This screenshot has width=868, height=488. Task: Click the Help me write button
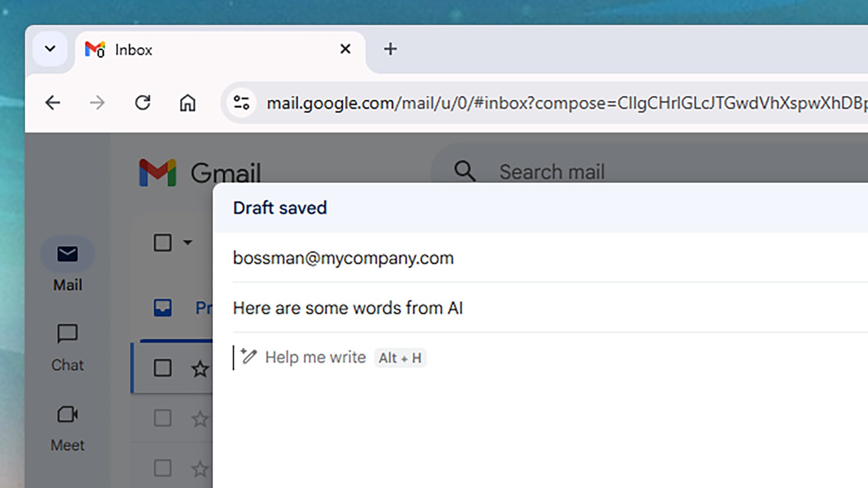316,357
